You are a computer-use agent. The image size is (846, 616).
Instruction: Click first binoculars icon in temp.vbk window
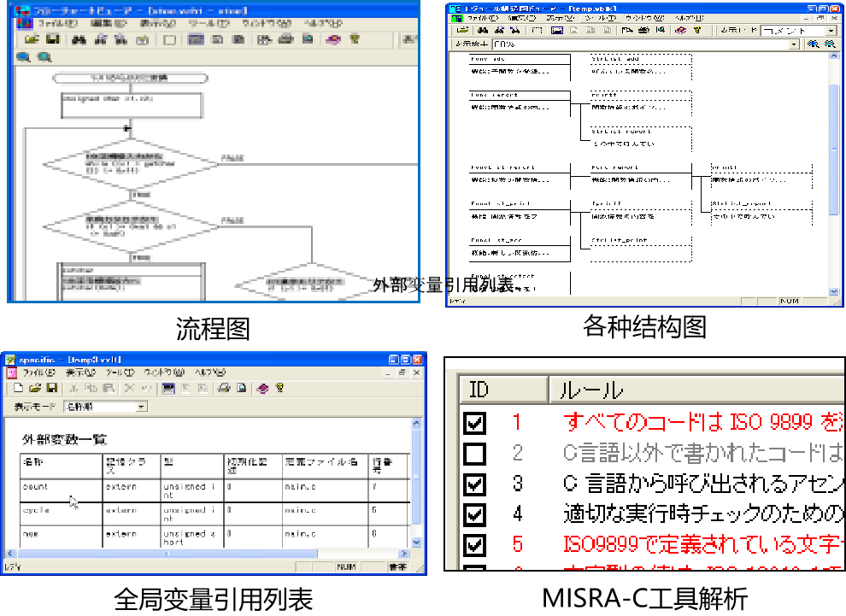click(x=482, y=30)
